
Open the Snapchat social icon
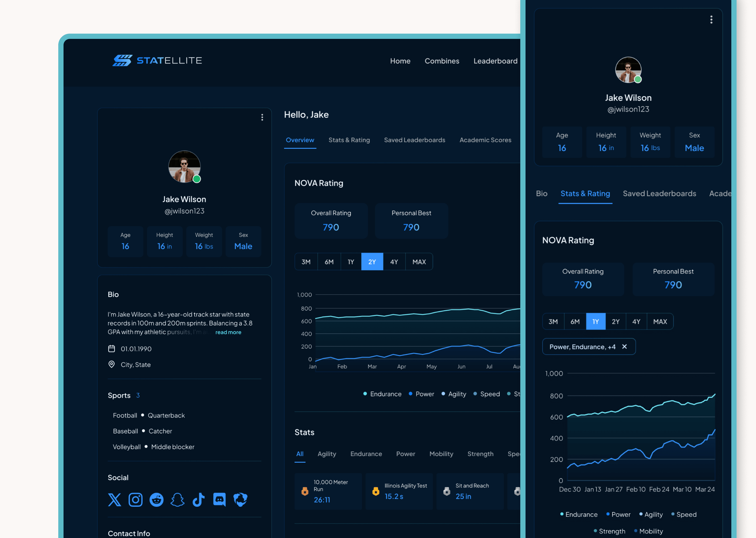177,500
